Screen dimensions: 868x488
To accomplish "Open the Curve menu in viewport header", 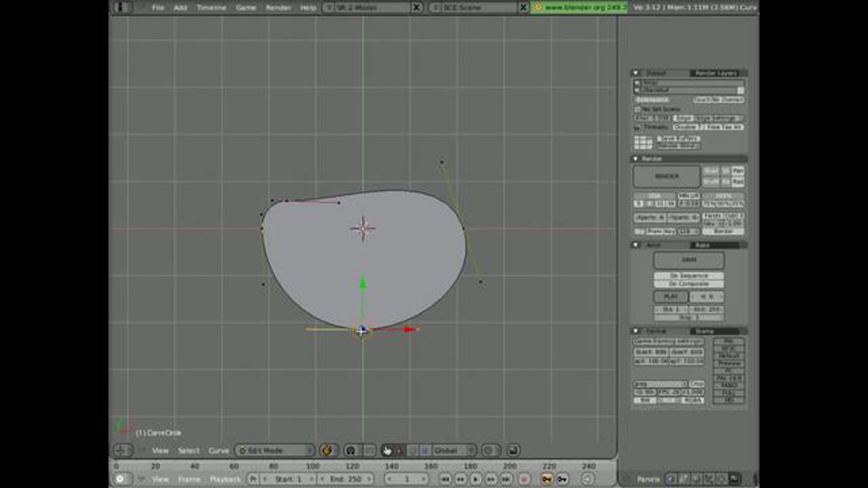I will [x=218, y=450].
